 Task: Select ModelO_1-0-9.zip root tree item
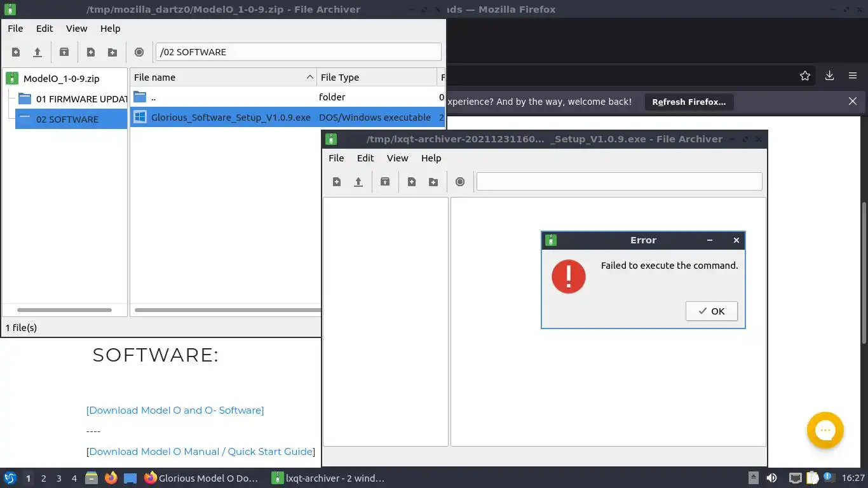click(61, 79)
